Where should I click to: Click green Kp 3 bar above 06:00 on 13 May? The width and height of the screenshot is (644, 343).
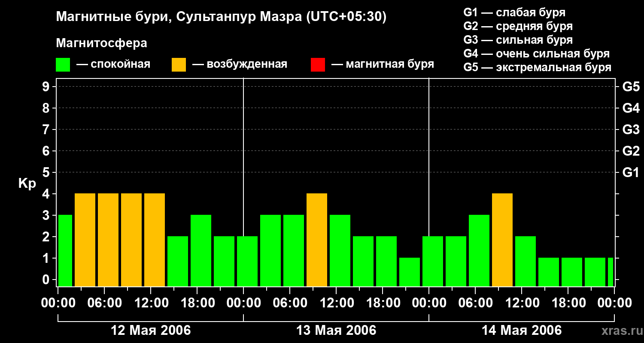click(294, 250)
